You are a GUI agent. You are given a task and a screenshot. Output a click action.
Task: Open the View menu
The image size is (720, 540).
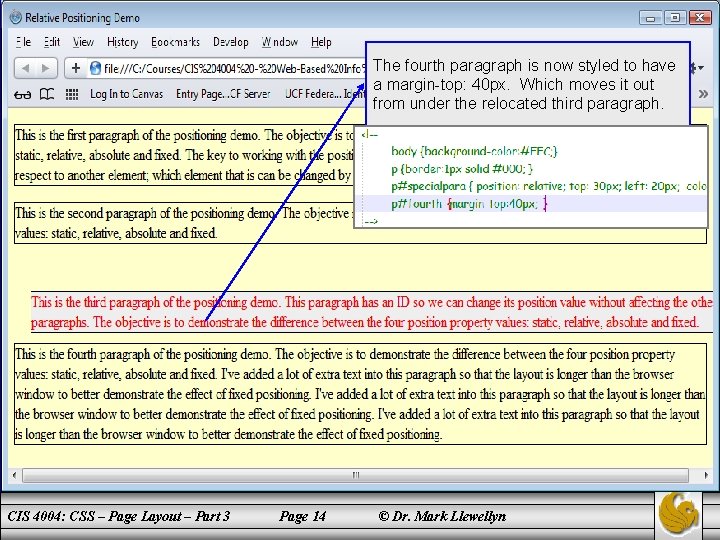tap(83, 42)
